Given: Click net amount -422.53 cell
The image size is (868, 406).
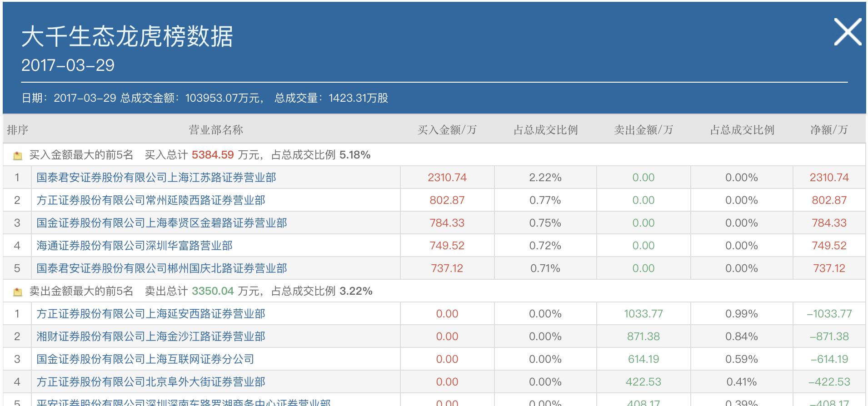Looking at the screenshot, I should pos(829,382).
